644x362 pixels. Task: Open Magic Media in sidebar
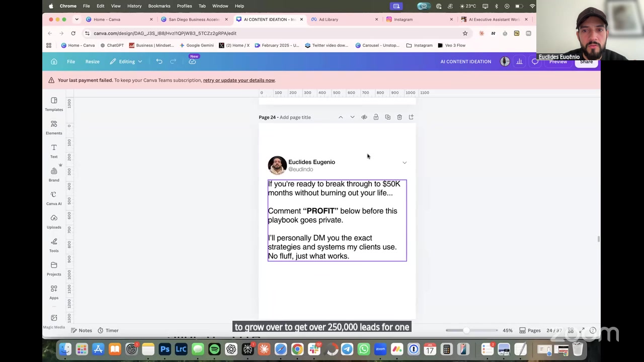[54, 321]
